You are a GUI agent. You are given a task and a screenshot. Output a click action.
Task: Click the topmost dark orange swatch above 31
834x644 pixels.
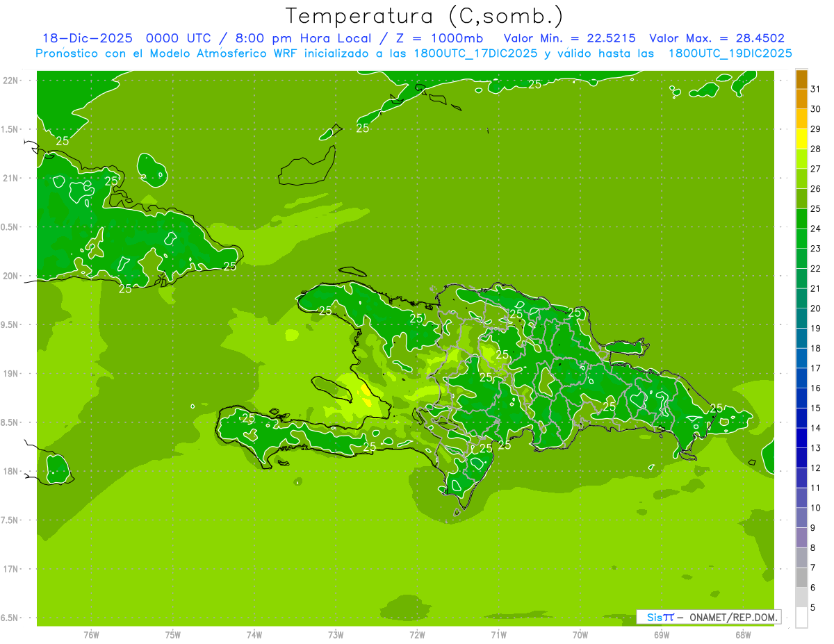tap(801, 79)
